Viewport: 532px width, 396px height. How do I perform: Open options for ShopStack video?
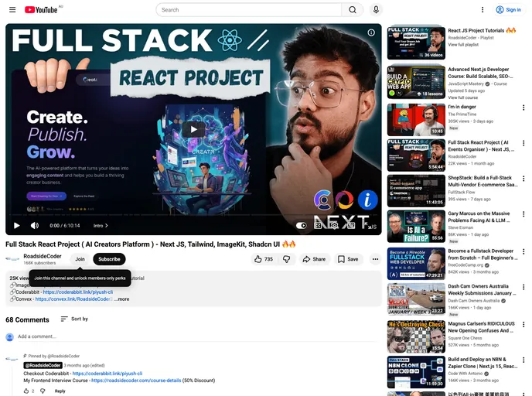coord(523,179)
